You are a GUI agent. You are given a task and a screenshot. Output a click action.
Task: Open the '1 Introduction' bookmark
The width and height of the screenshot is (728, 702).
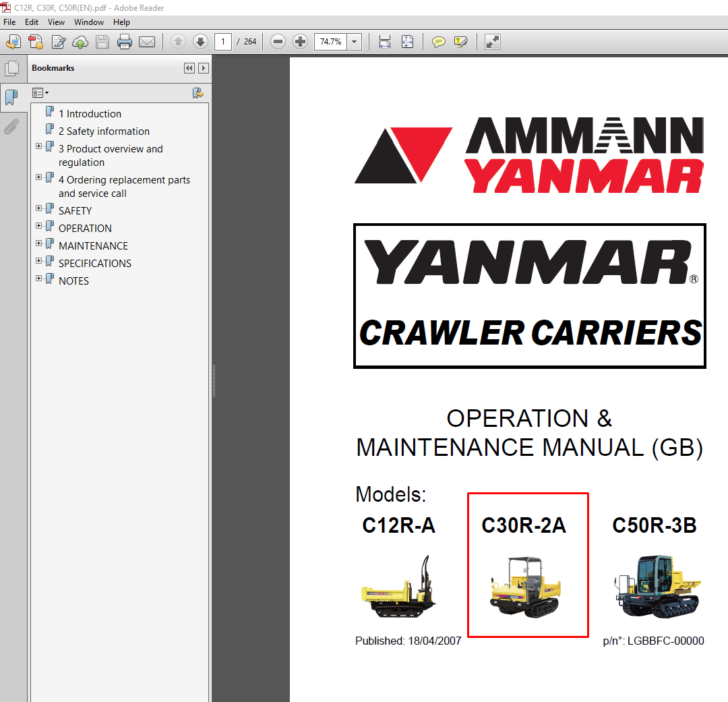pyautogui.click(x=90, y=114)
